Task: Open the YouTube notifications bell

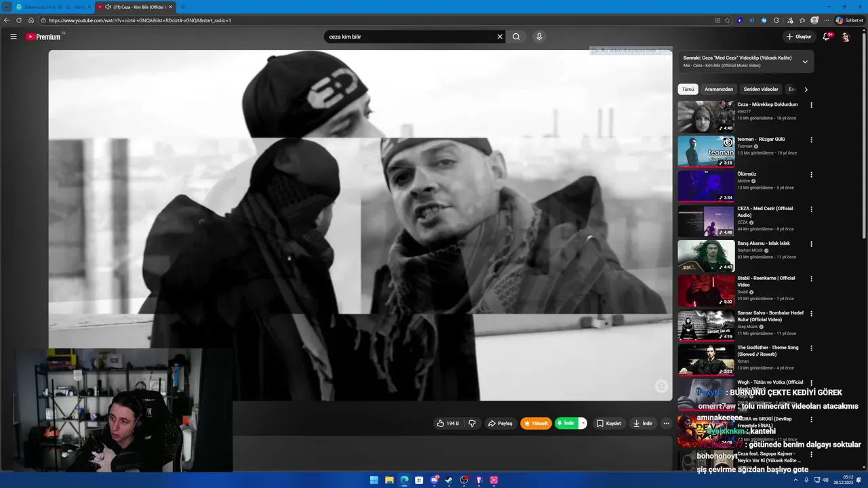Action: pos(827,37)
